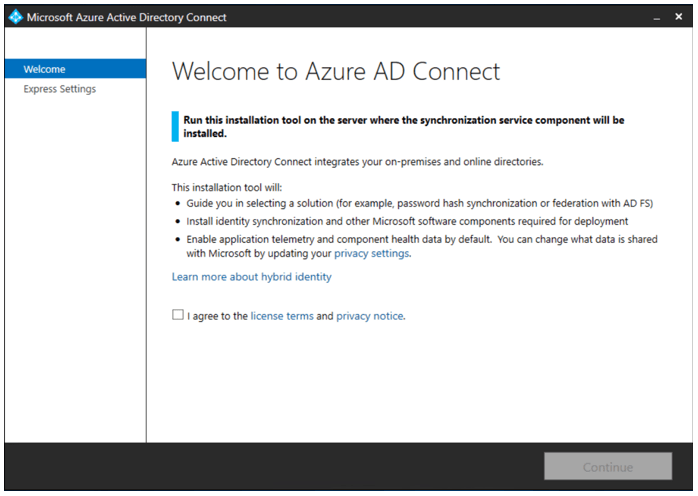This screenshot has width=698, height=496.
Task: Close the Azure AD Connect installer
Action: [x=679, y=17]
